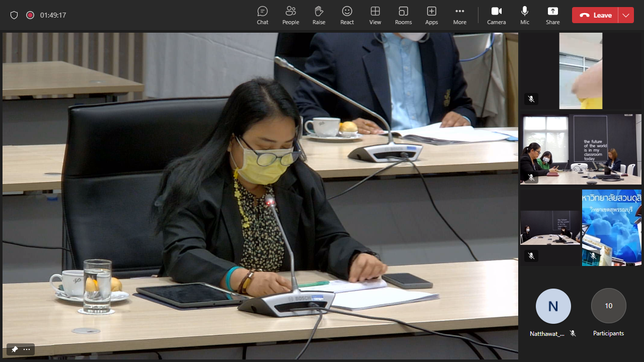The image size is (644, 362).
Task: Open More actions menu
Action: pyautogui.click(x=459, y=15)
